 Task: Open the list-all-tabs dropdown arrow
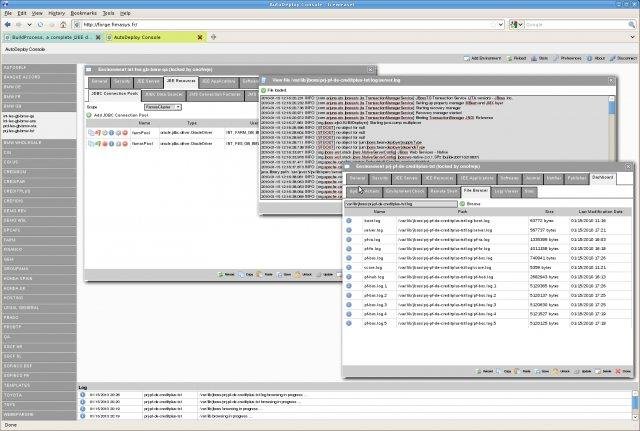[632, 37]
